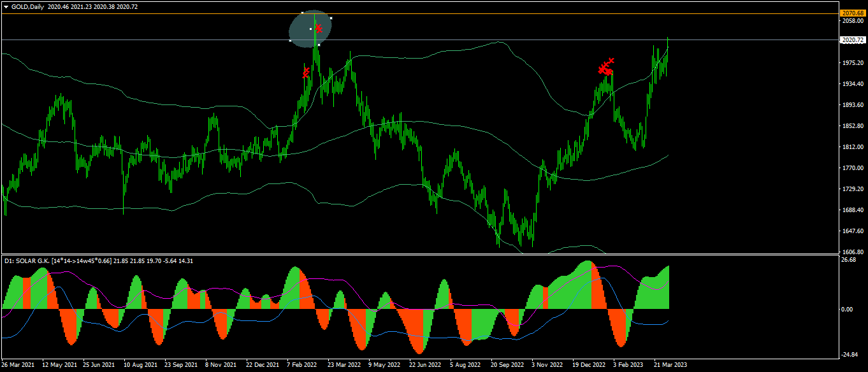Click the red cross markers inside ellipse
This screenshot has width=868, height=372.
point(318,28)
